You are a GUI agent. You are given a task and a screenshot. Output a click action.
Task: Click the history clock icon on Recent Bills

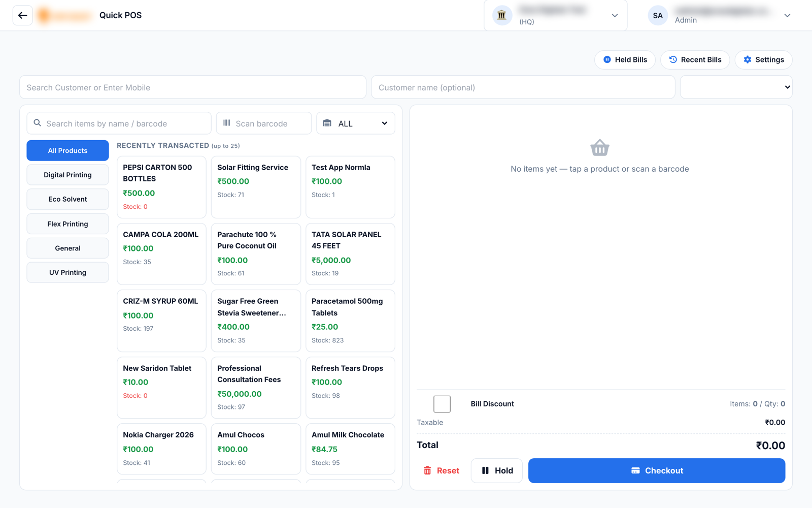point(673,60)
